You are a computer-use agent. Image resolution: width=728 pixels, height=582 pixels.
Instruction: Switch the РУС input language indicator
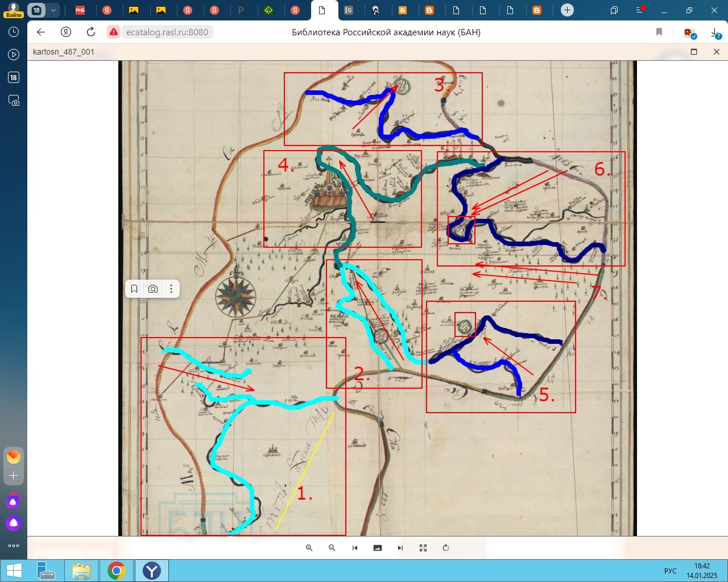click(x=671, y=571)
